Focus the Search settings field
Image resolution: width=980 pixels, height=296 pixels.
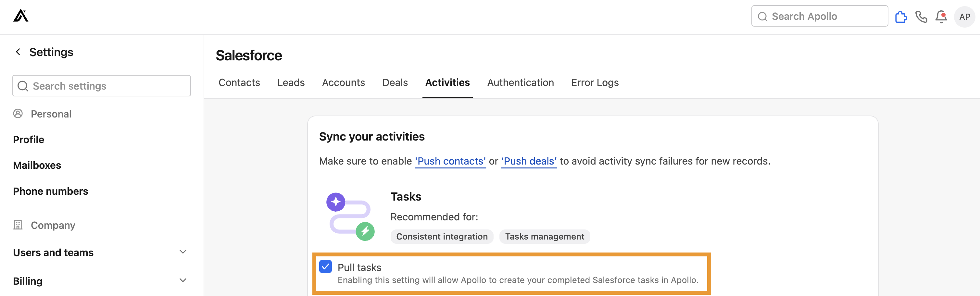102,86
